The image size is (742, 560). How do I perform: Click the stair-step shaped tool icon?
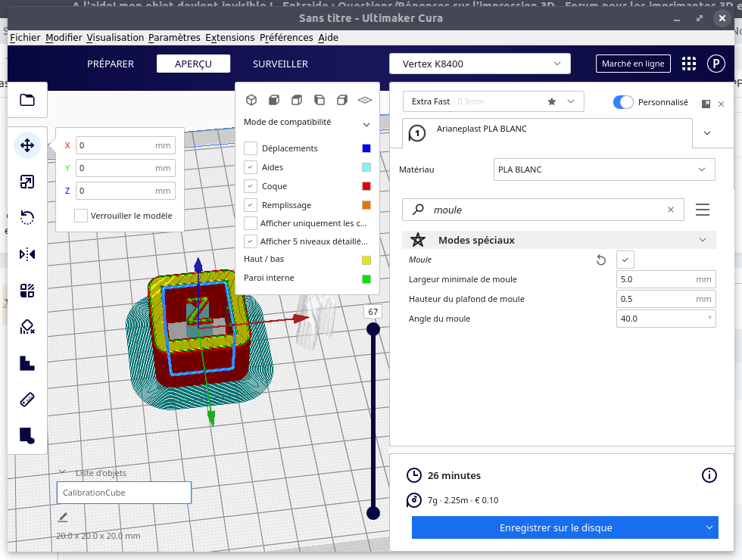(x=27, y=363)
